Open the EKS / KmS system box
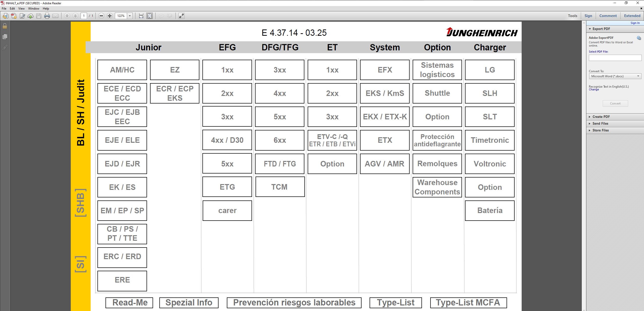This screenshot has width=644, height=311. point(385,93)
